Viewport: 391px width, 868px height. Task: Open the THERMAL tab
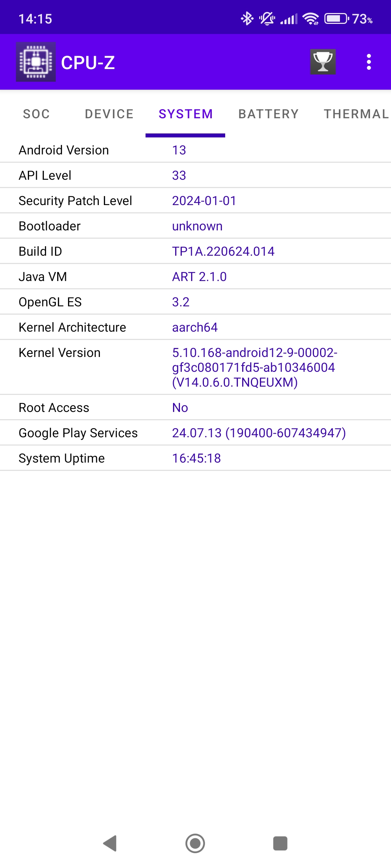(356, 114)
